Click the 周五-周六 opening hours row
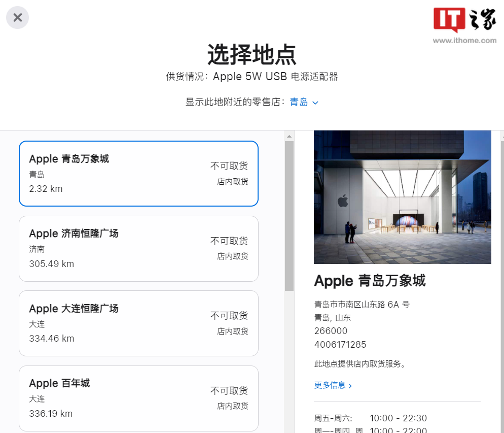 tap(370, 418)
